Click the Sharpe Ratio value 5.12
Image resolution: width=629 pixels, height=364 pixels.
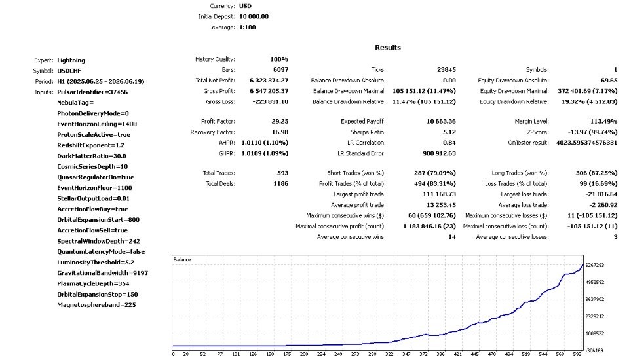(x=449, y=132)
